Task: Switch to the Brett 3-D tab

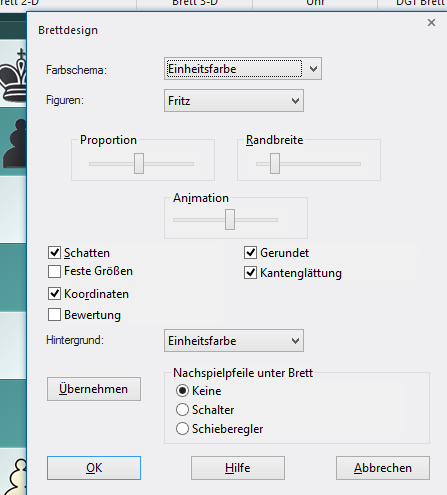Action: (x=195, y=3)
